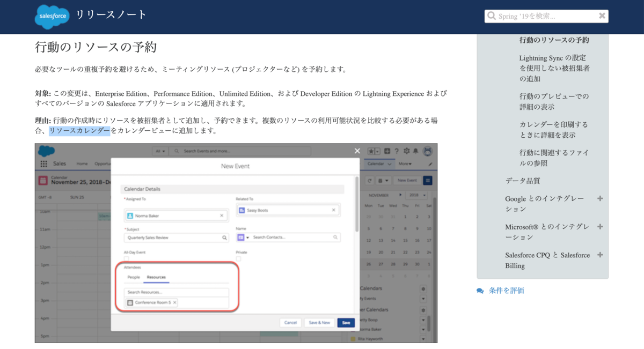Screen dimensions: 644x349
Task: Open the More menu in embedded screenshot
Action: click(x=405, y=164)
